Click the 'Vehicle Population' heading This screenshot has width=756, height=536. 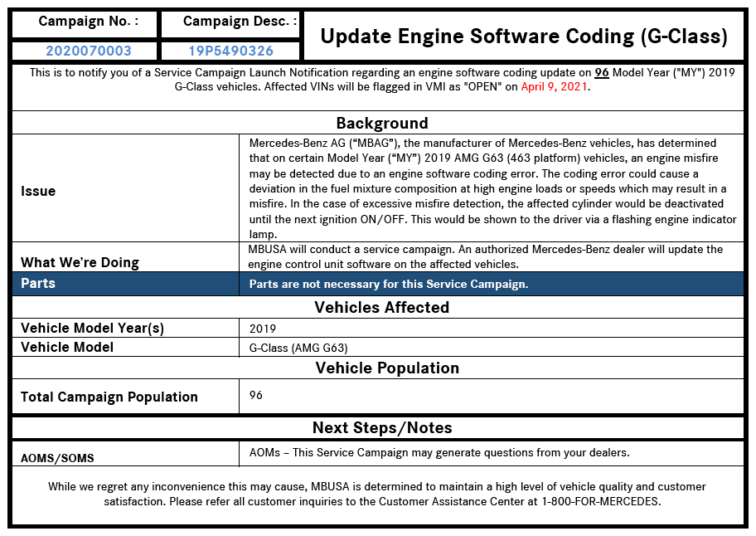(x=387, y=368)
